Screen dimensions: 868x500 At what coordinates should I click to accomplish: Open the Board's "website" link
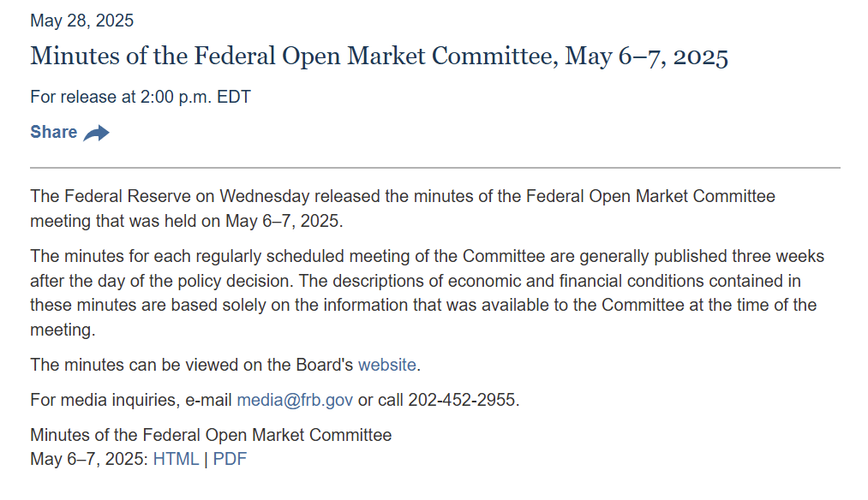[x=386, y=365]
